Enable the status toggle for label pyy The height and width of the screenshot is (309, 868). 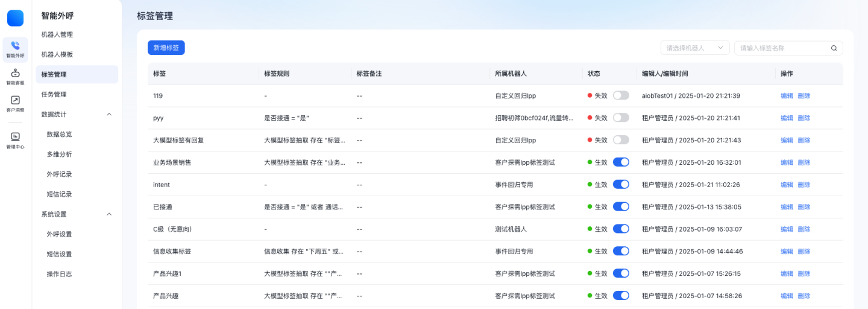pos(620,118)
